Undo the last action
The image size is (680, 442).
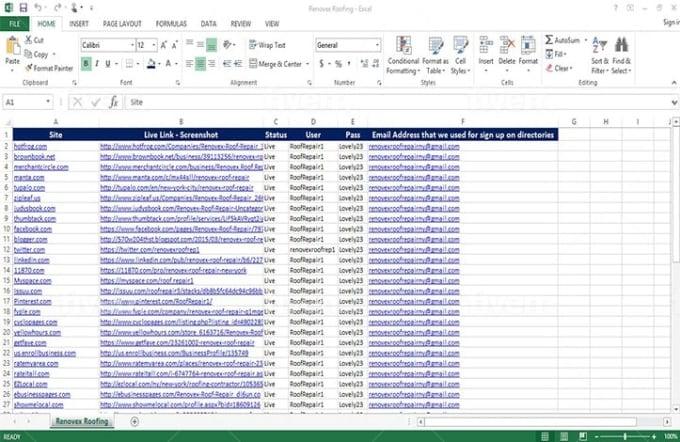[x=39, y=8]
